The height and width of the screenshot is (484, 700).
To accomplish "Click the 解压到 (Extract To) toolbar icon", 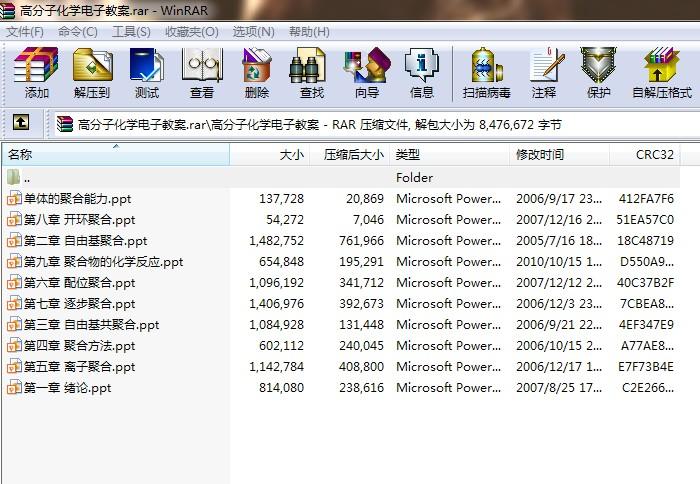I will 92,65.
